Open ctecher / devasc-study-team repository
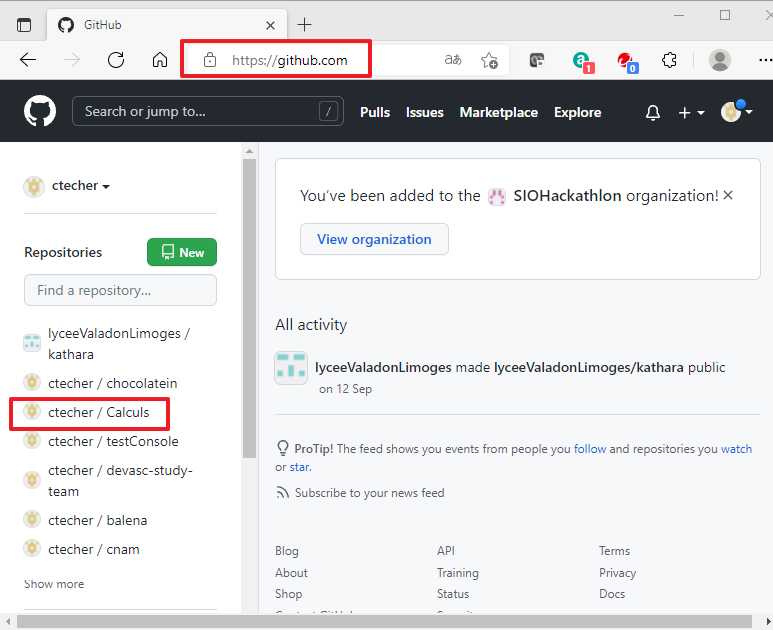773x630 pixels. [x=120, y=481]
